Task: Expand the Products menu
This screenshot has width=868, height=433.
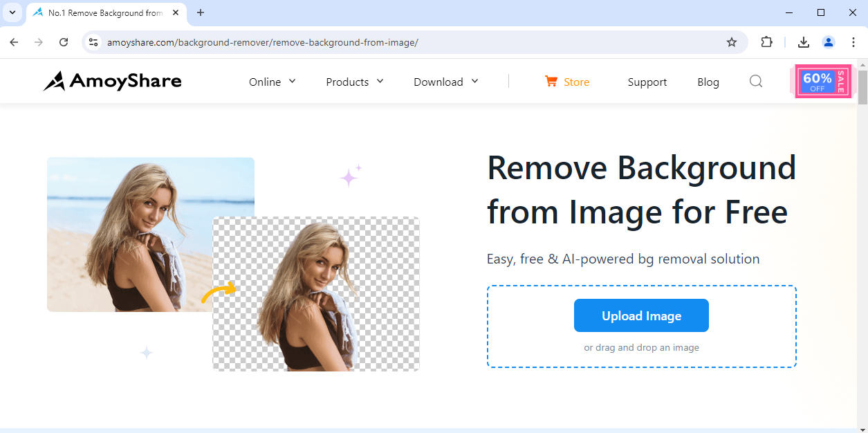Action: tap(355, 82)
